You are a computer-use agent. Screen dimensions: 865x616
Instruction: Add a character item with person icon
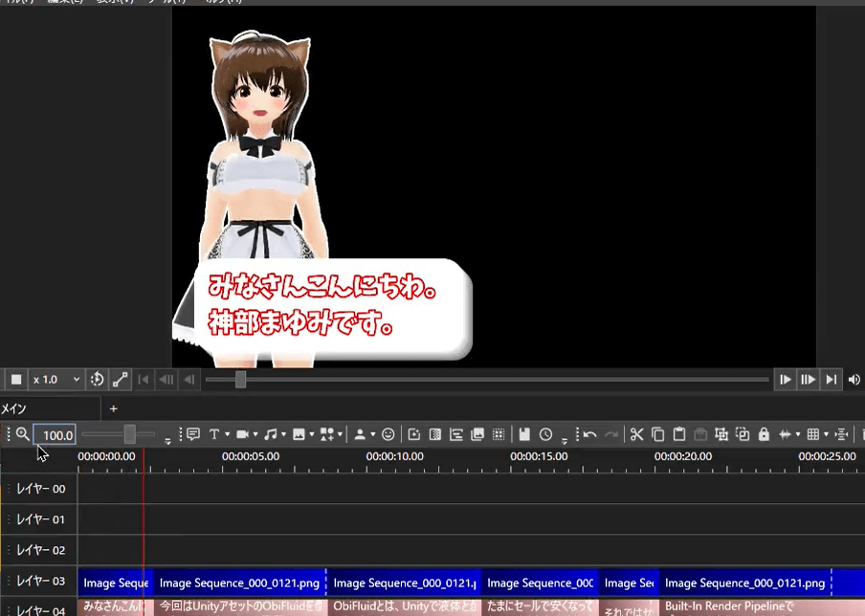click(360, 434)
